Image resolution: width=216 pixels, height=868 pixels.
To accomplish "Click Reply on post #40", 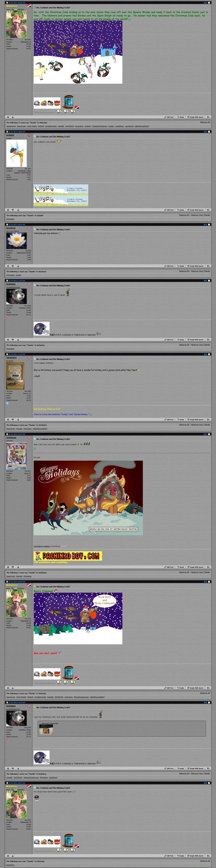I will pyautogui.click(x=181, y=856).
